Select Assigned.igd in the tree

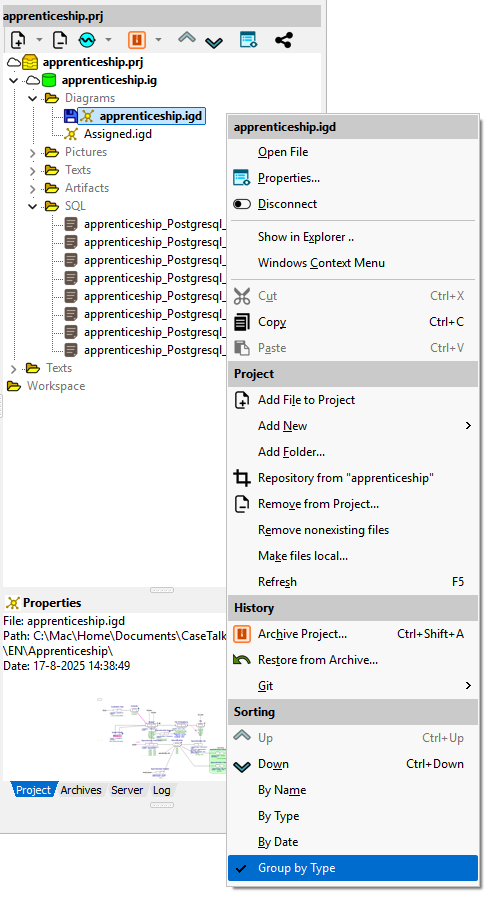point(118,134)
